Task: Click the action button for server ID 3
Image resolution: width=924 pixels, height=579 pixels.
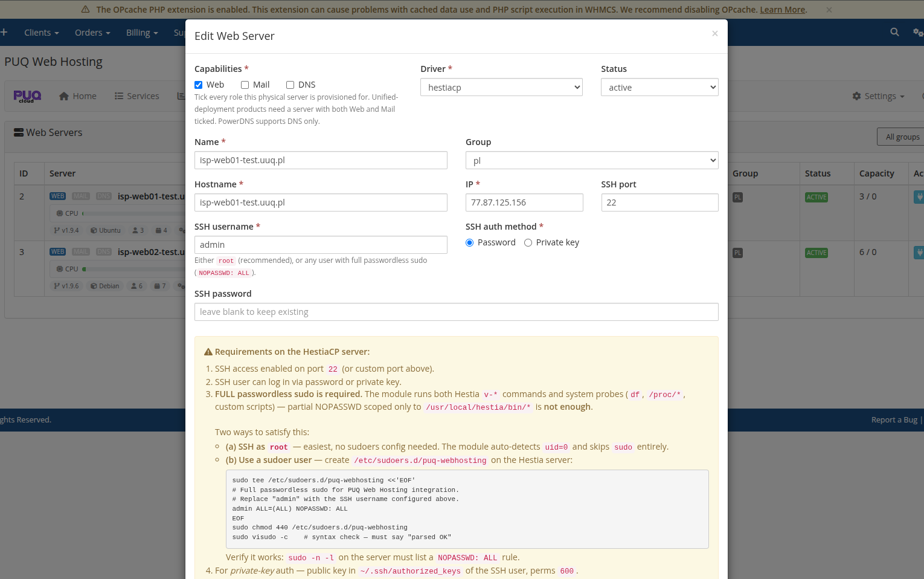Action: click(919, 252)
